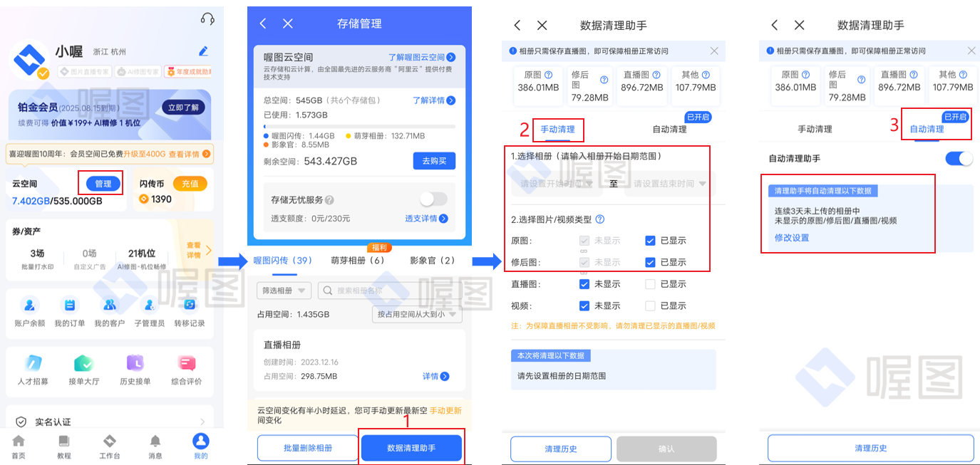The height and width of the screenshot is (465, 980).
Task: Tap the 立即了解 membership button
Action: pyautogui.click(x=183, y=108)
